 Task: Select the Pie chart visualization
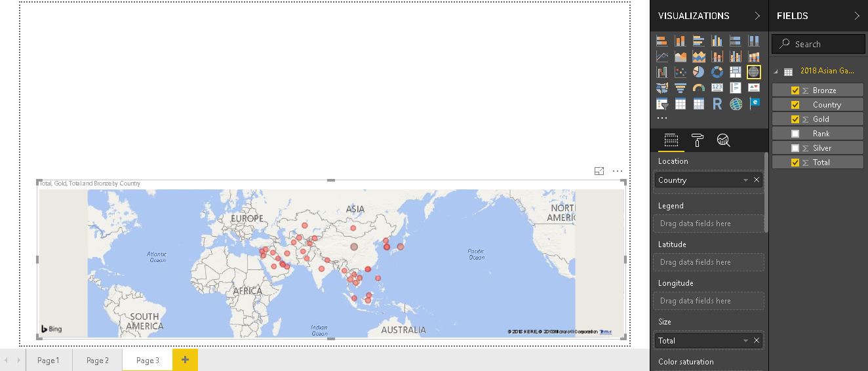tap(699, 72)
